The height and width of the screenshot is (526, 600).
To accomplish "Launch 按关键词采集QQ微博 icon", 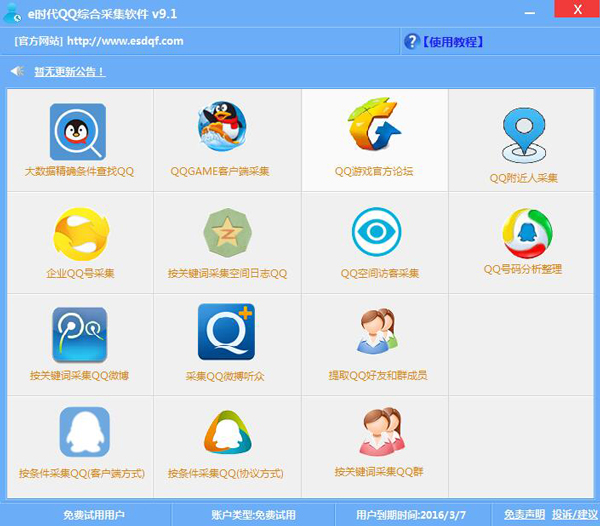I will [80, 335].
